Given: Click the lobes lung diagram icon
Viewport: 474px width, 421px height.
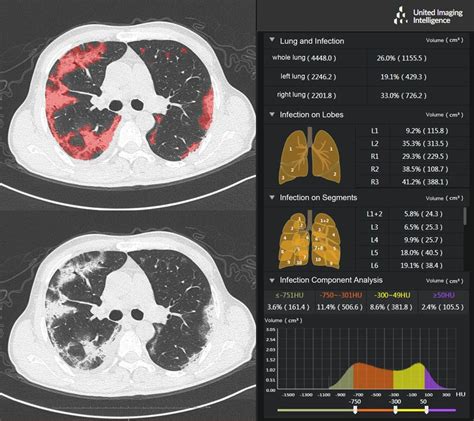Looking at the screenshot, I should (310, 155).
